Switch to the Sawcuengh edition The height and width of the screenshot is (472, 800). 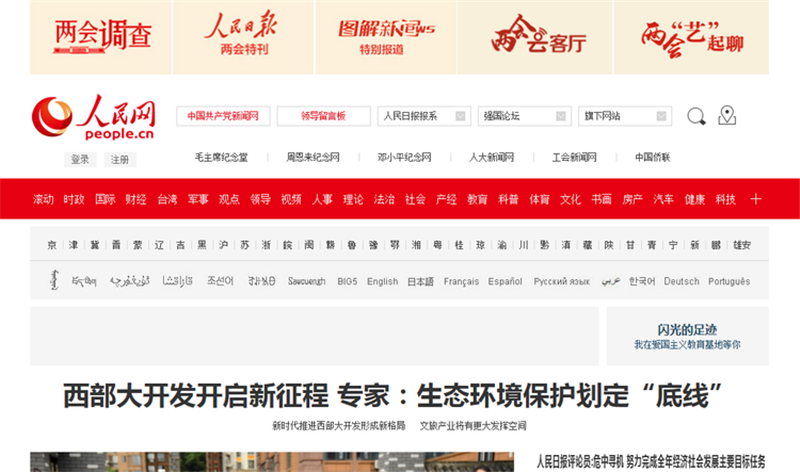point(307,281)
